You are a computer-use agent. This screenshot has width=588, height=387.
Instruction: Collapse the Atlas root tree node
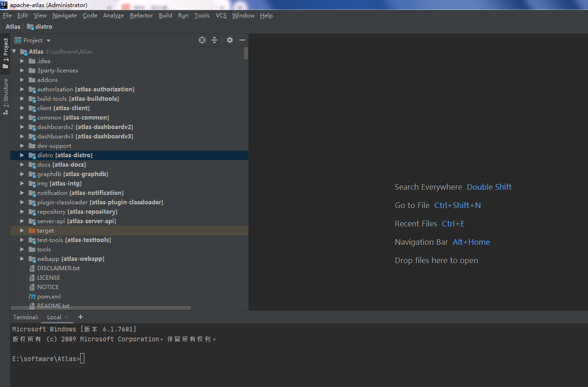click(x=14, y=52)
